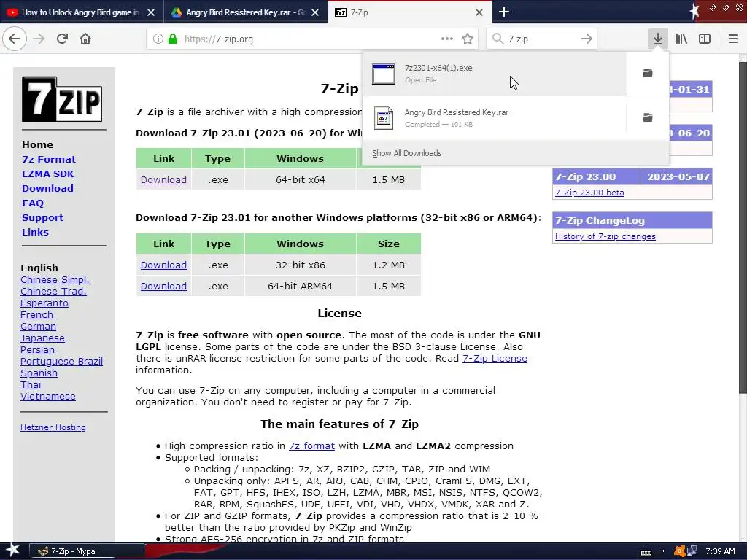This screenshot has height=560, width=747.
Task: Open the Support sidebar link
Action: click(42, 217)
